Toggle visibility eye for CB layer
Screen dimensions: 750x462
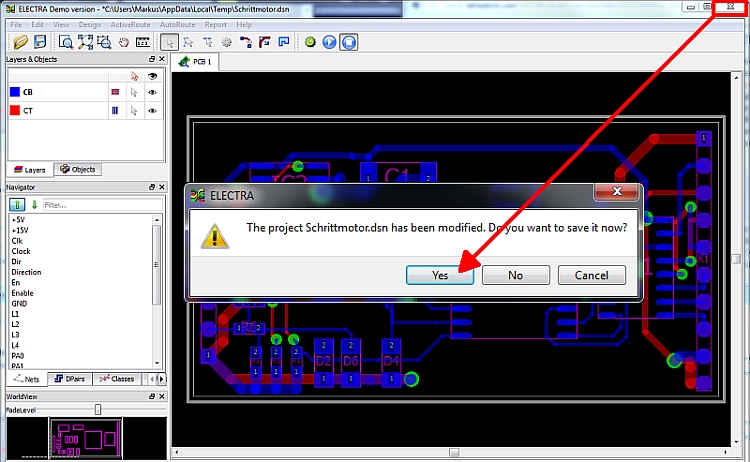[153, 92]
